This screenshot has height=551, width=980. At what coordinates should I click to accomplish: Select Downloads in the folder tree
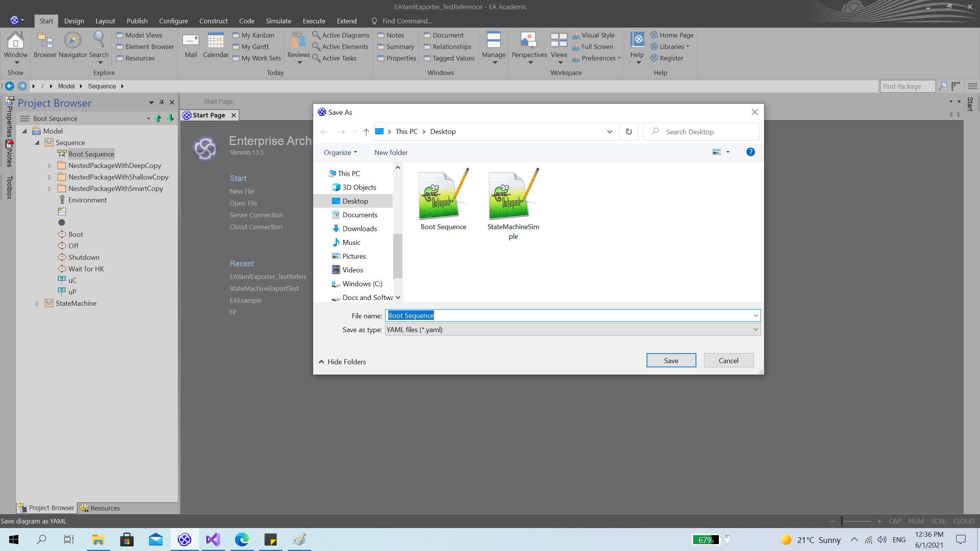354,229
